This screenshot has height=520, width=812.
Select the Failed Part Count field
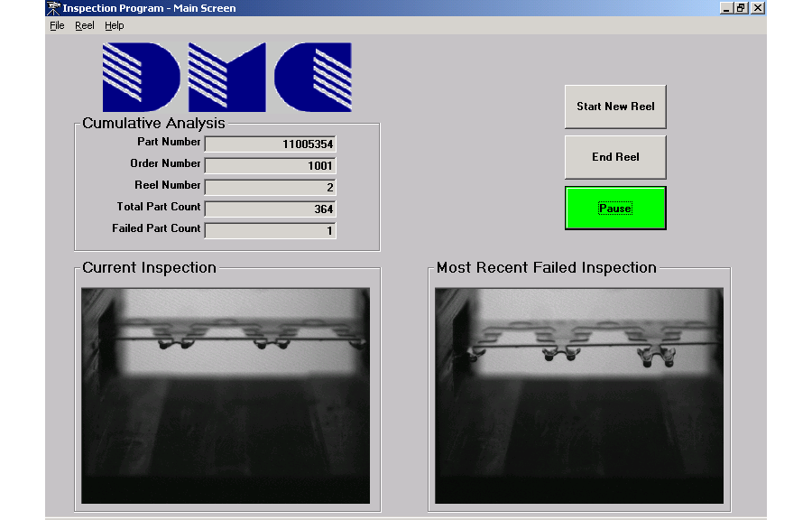click(271, 231)
